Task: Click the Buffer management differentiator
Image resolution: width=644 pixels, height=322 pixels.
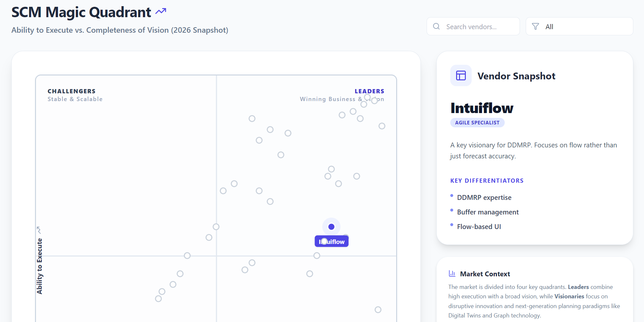Action: click(488, 212)
